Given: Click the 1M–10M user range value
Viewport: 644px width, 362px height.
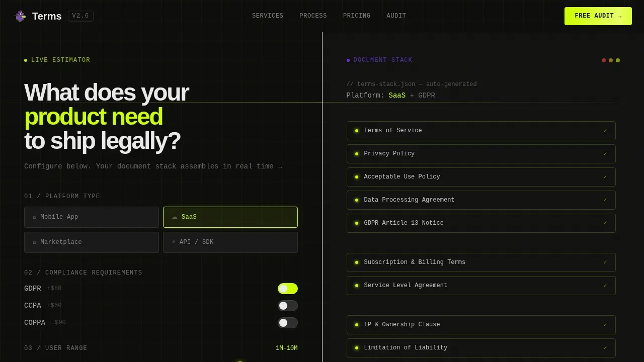Looking at the screenshot, I should tap(287, 348).
